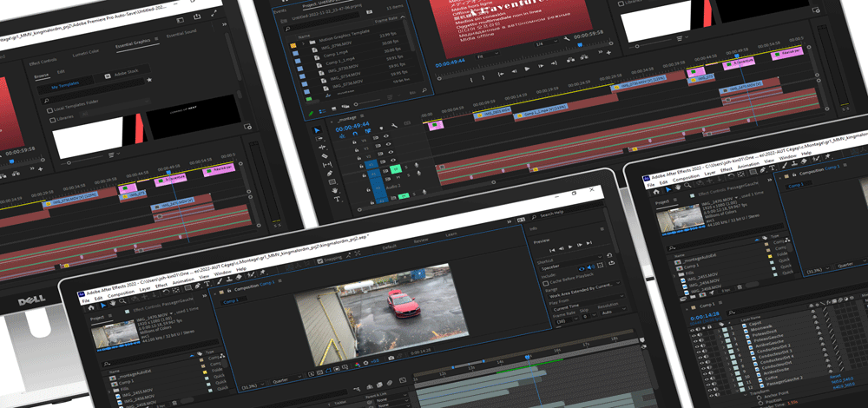Switch to Lumetri Color tab in left Premiere
868x408 pixels.
click(86, 53)
